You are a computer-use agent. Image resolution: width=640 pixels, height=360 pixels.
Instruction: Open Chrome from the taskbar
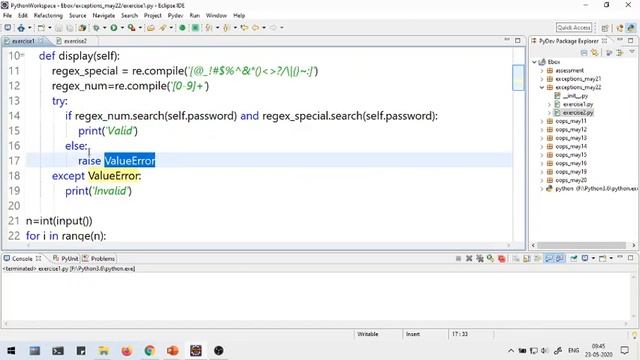click(x=149, y=351)
